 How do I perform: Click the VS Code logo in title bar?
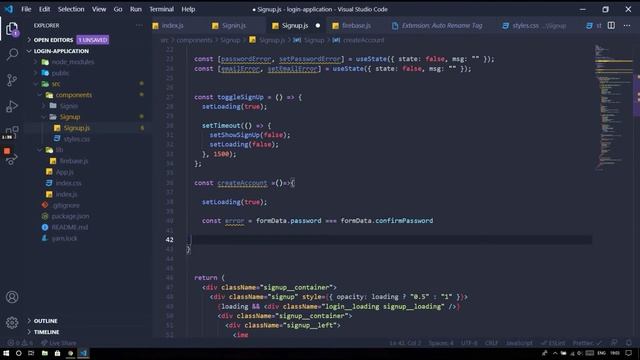point(9,9)
